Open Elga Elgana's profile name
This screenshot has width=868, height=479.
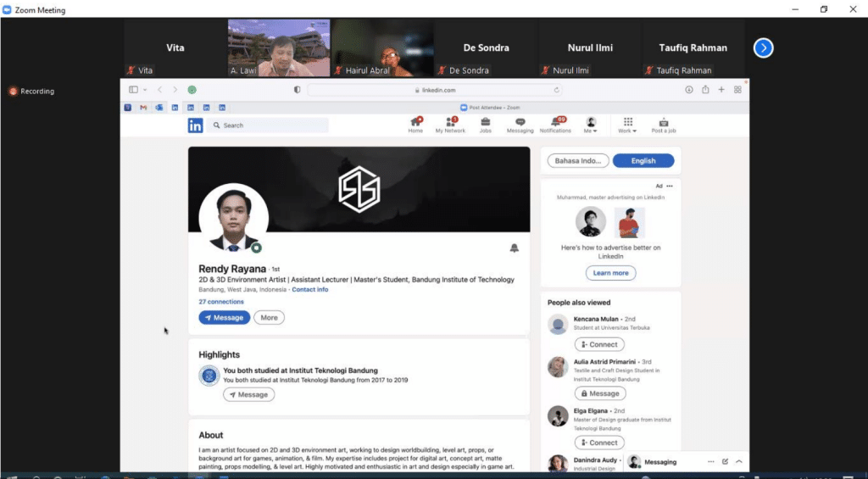tap(591, 411)
